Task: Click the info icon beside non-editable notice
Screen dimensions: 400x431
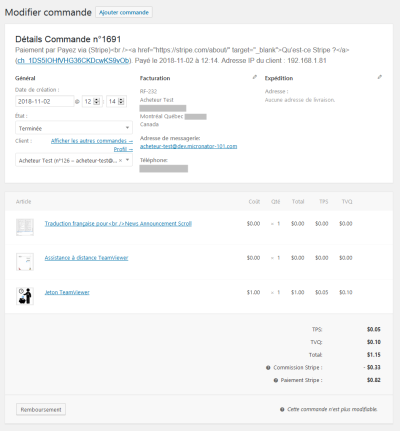Action: (282, 409)
